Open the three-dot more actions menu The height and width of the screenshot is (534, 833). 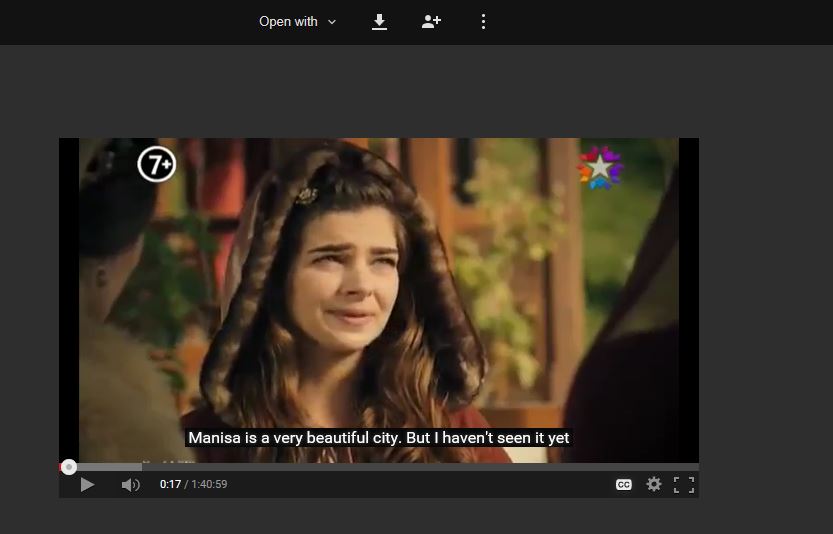pos(483,22)
